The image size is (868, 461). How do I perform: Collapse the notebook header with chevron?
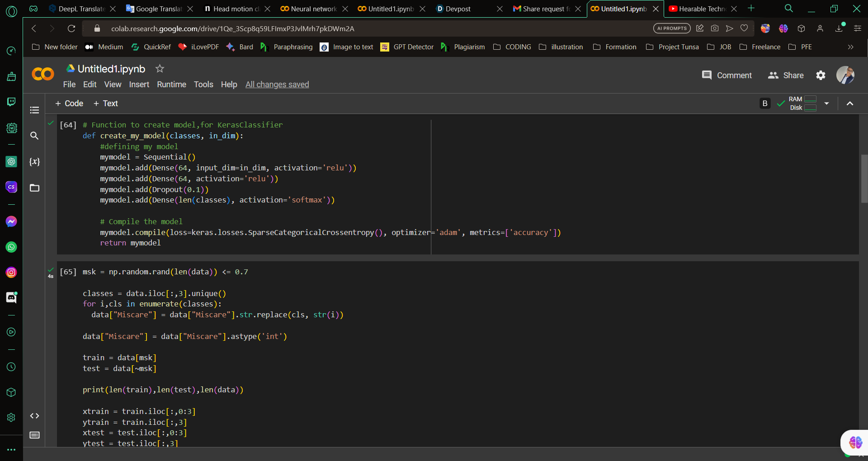(850, 103)
